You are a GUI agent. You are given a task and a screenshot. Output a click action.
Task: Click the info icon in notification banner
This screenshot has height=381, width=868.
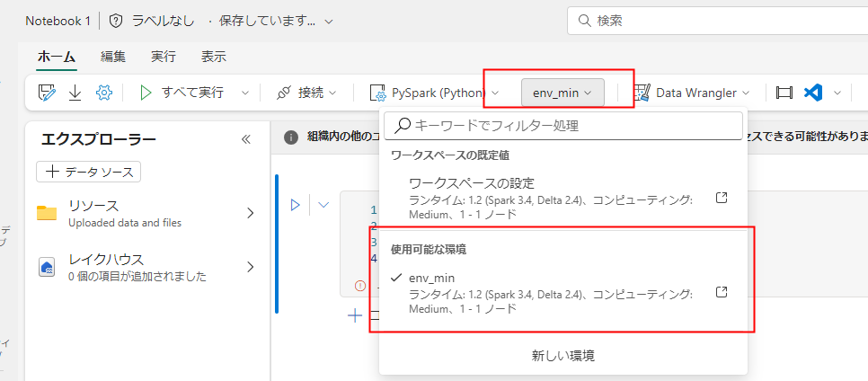coord(291,137)
